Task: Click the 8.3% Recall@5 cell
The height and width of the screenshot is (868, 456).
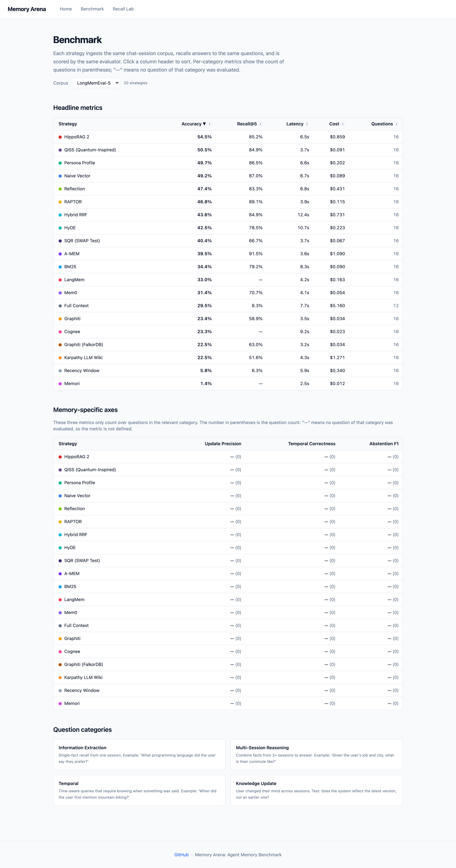Action: [x=257, y=306]
